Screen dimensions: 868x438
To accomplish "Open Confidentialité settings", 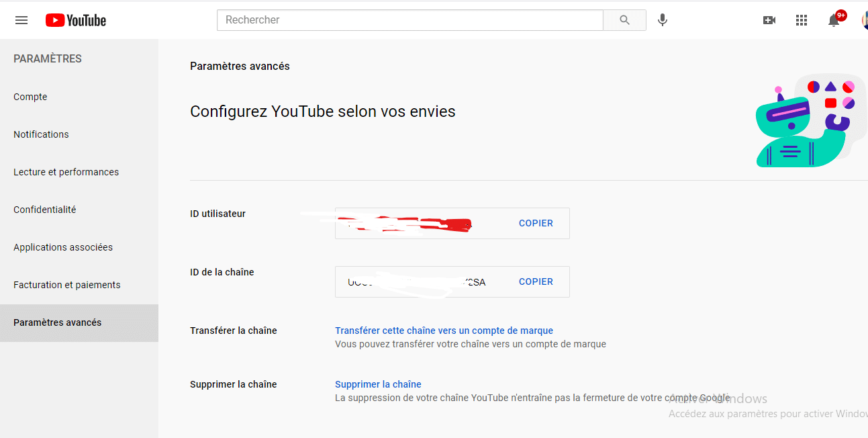I will [79, 210].
